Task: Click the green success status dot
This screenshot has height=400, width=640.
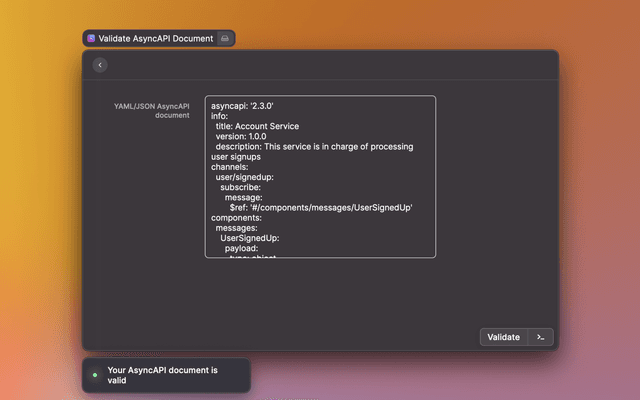Action: [95, 375]
